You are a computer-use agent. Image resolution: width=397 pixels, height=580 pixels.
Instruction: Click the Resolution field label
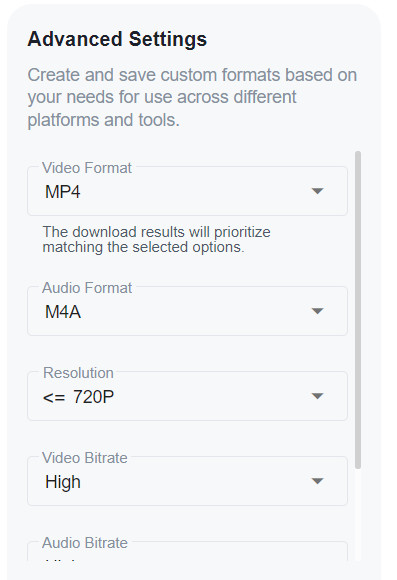point(78,373)
